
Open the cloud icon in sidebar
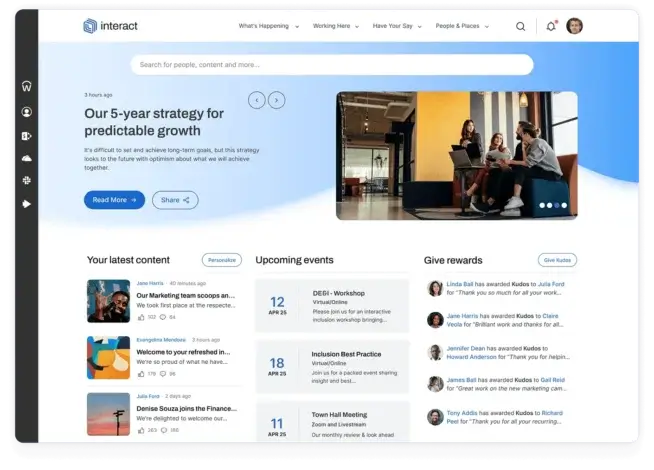pyautogui.click(x=27, y=158)
